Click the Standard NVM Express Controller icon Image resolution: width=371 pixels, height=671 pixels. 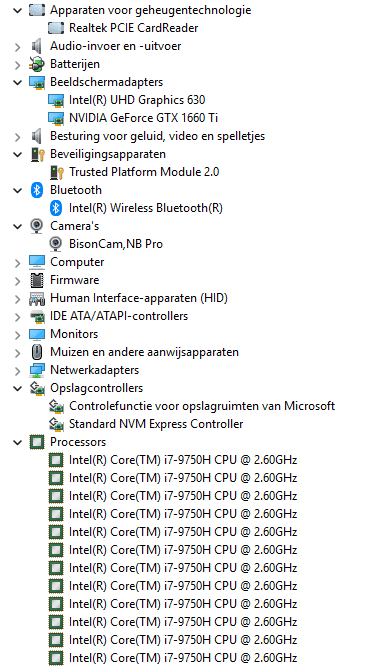click(x=56, y=424)
